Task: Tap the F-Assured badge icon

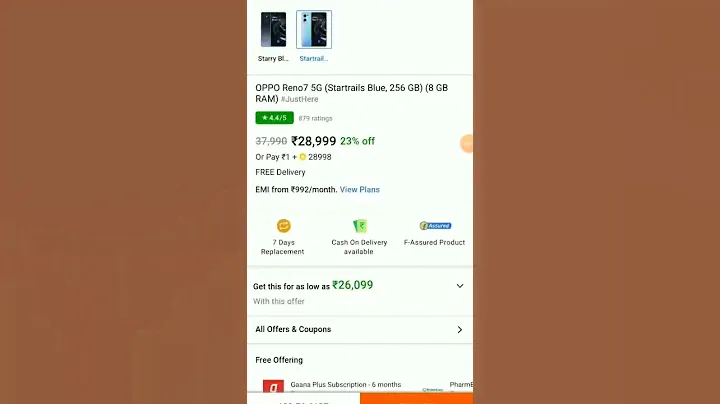Action: coord(435,226)
